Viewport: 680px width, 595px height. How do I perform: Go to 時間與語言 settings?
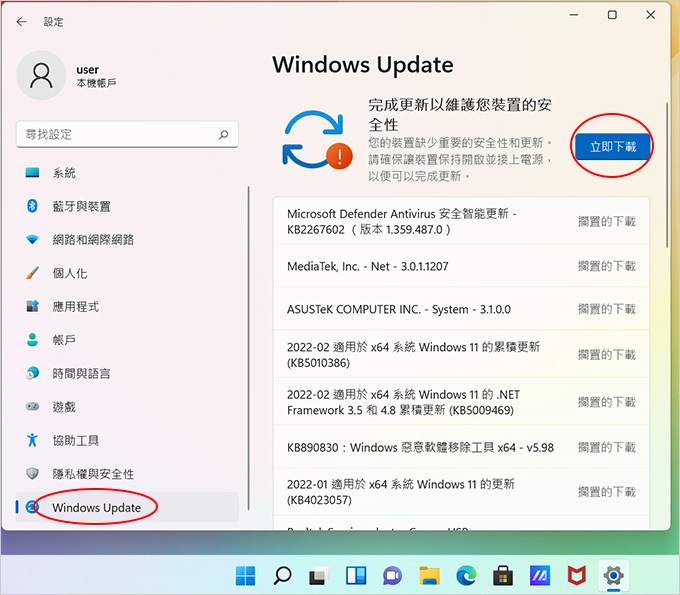(x=127, y=373)
